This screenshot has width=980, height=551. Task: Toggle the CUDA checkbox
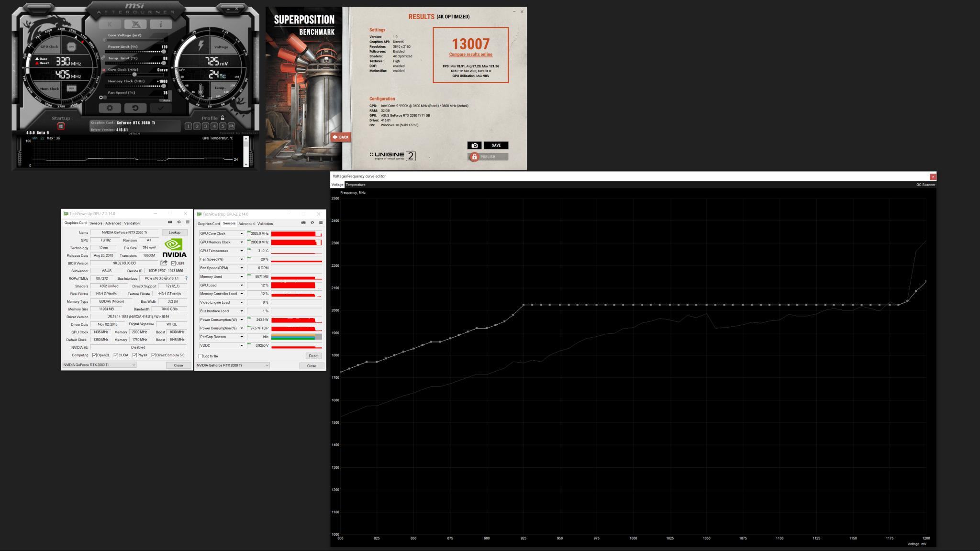pyautogui.click(x=116, y=355)
